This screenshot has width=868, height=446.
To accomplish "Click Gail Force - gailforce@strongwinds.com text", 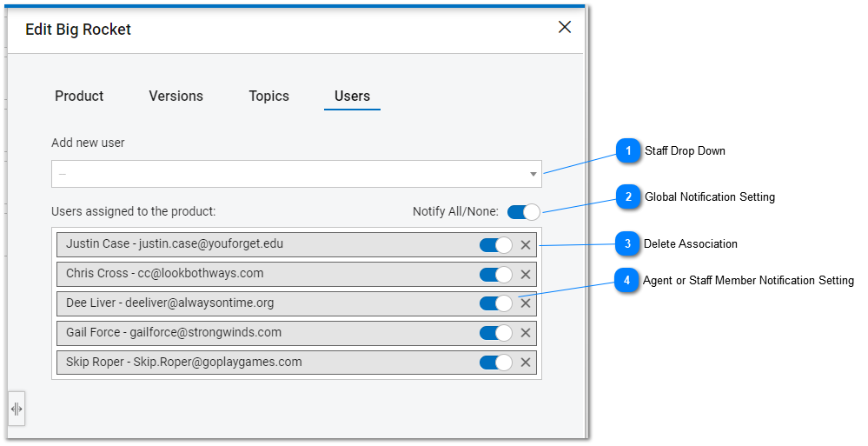I will (x=173, y=332).
